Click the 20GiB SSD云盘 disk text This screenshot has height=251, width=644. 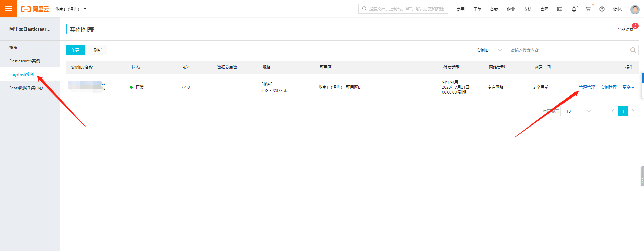(x=274, y=90)
